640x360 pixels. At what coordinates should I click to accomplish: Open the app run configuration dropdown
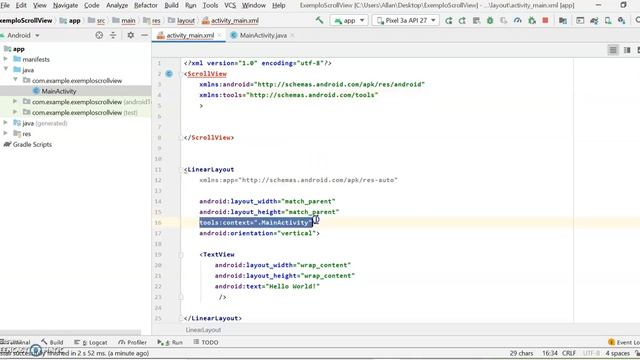[x=349, y=20]
